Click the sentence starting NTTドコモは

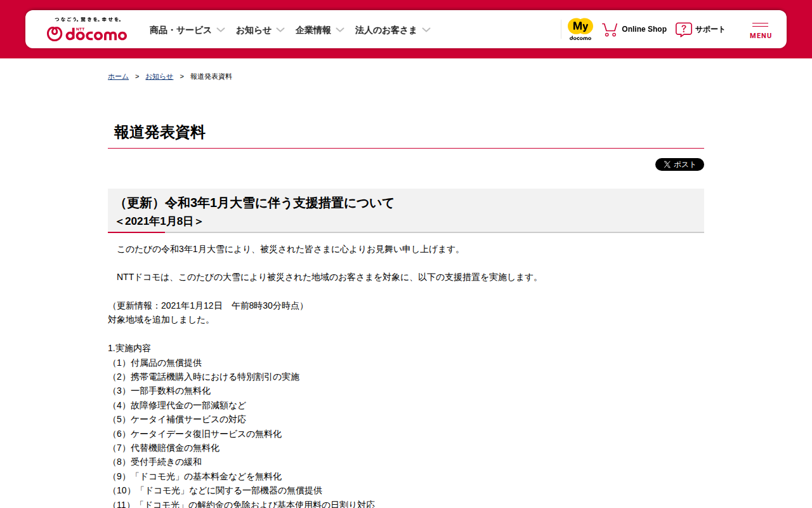(x=329, y=277)
